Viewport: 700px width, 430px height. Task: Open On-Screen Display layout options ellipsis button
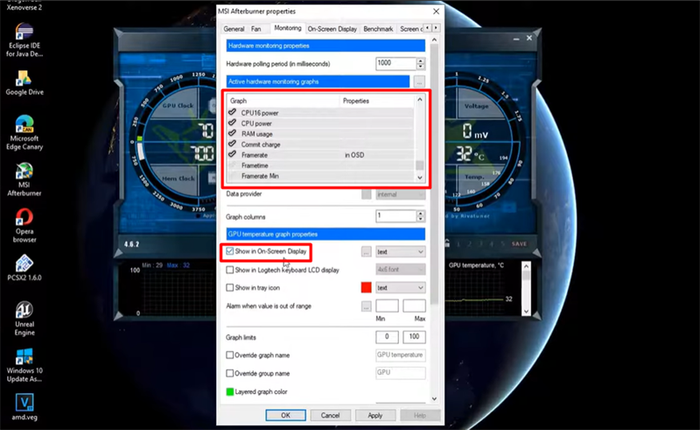click(x=366, y=252)
